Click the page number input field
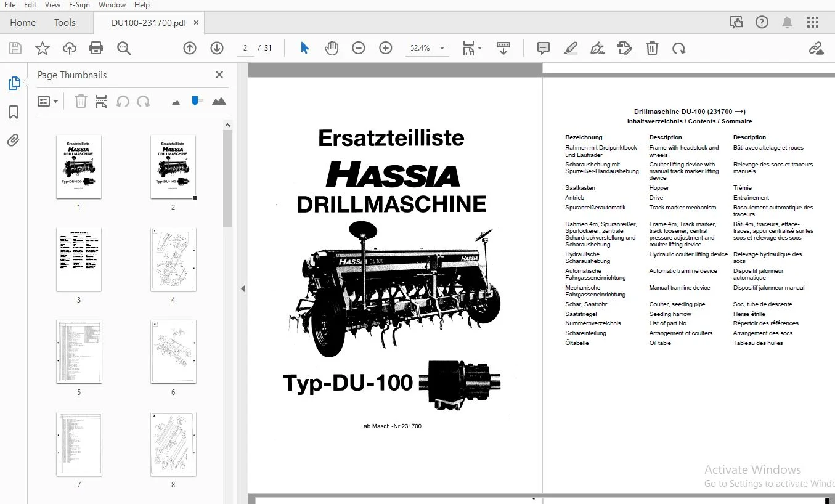Image resolution: width=835 pixels, height=504 pixels. [x=245, y=48]
